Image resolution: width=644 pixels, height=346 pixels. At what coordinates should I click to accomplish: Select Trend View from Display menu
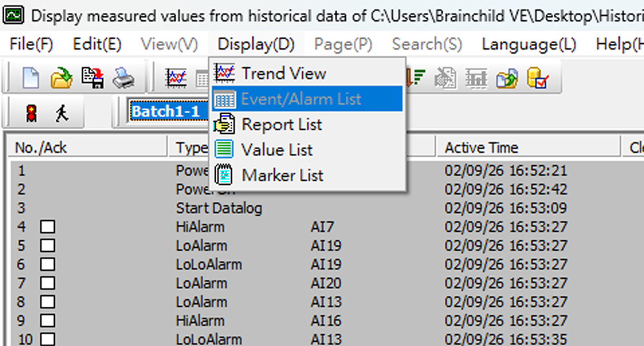pyautogui.click(x=283, y=73)
